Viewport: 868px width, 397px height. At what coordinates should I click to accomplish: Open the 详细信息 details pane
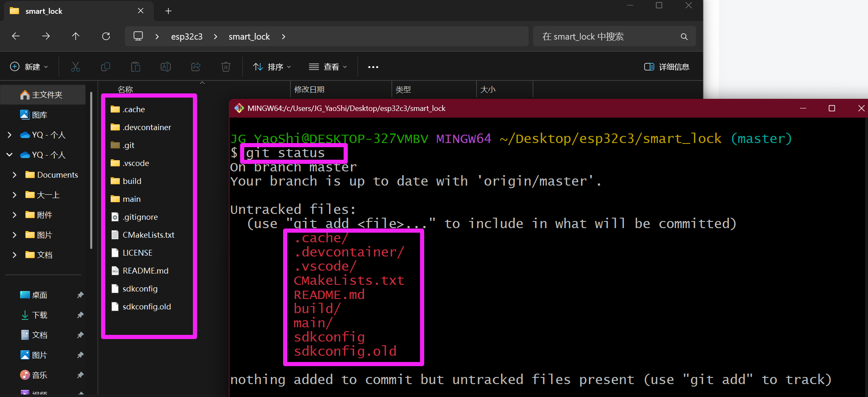tap(666, 67)
